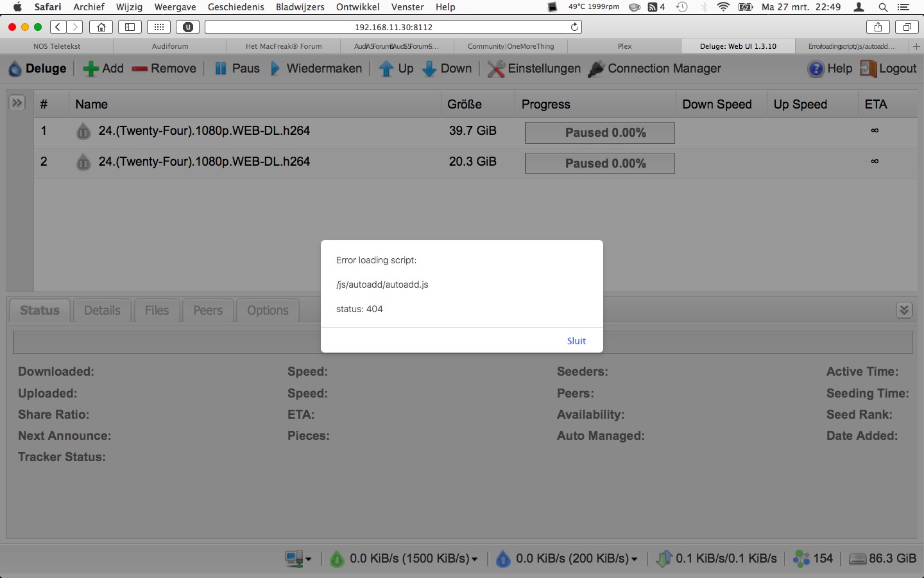This screenshot has height=578, width=924.
Task: Collapse the details panel with chevron icon
Action: 904,310
